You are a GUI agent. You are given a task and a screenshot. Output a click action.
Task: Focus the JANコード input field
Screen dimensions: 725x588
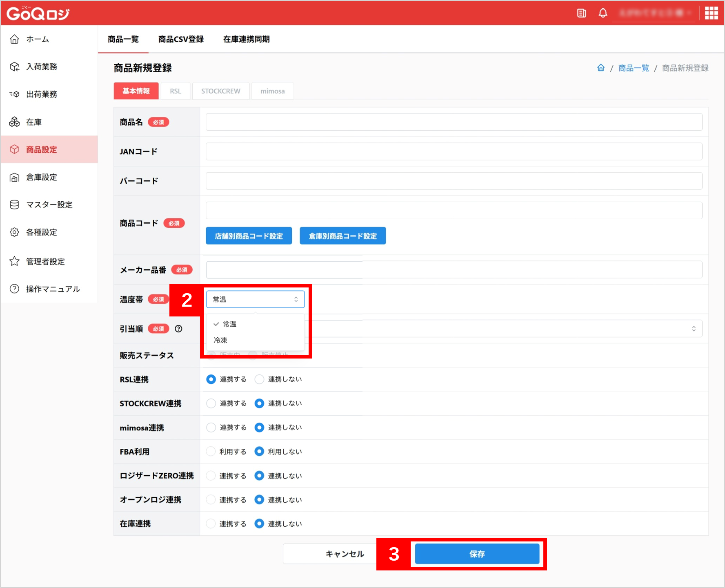[x=454, y=151]
